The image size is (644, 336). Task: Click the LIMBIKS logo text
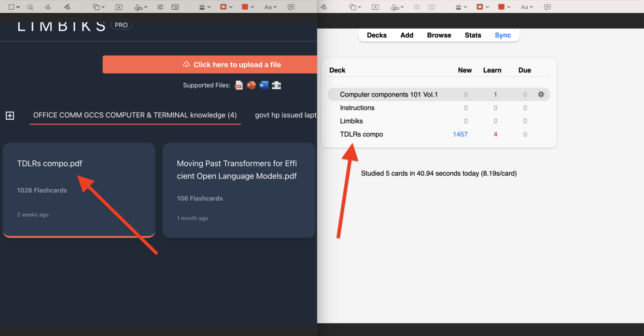click(x=62, y=26)
